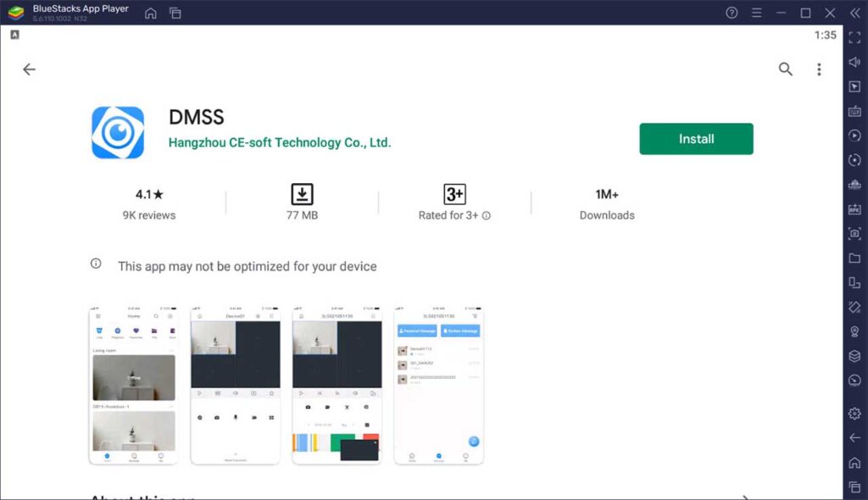Image resolution: width=868 pixels, height=500 pixels.
Task: Click the Android home icon in sidebar
Action: click(854, 463)
